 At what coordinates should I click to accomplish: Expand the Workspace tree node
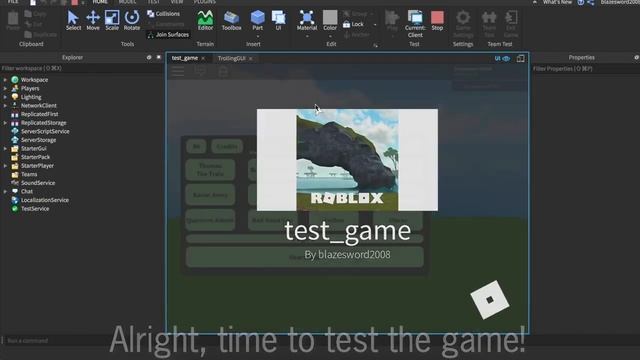5,80
